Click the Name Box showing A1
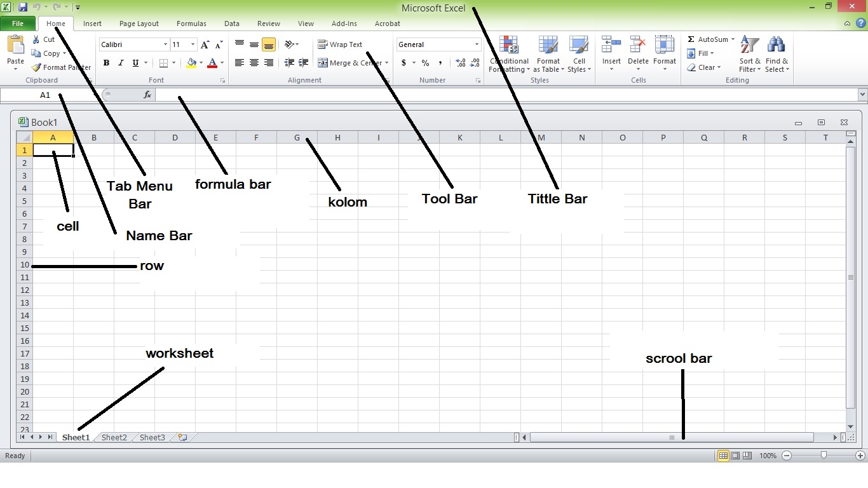The image size is (868, 488). point(45,95)
